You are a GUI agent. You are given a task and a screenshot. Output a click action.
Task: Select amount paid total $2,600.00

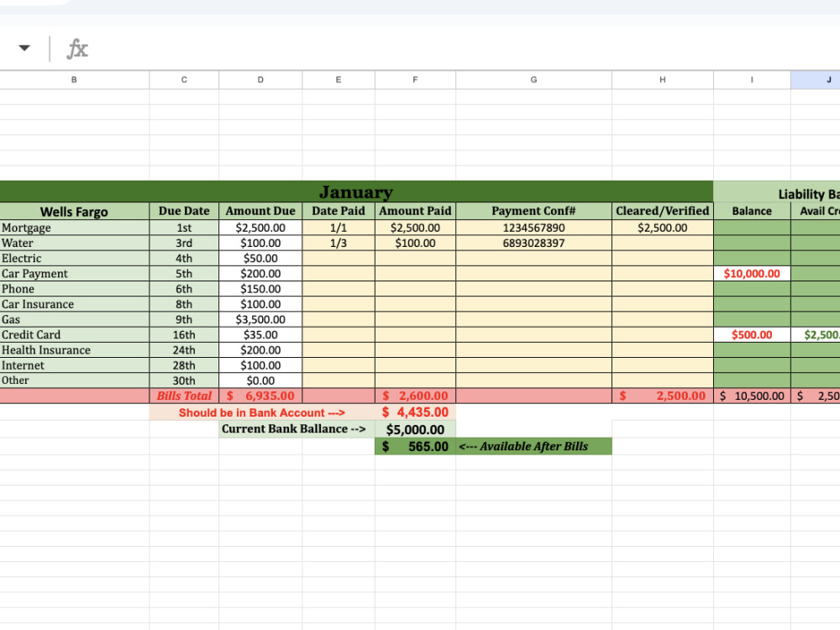pos(415,396)
